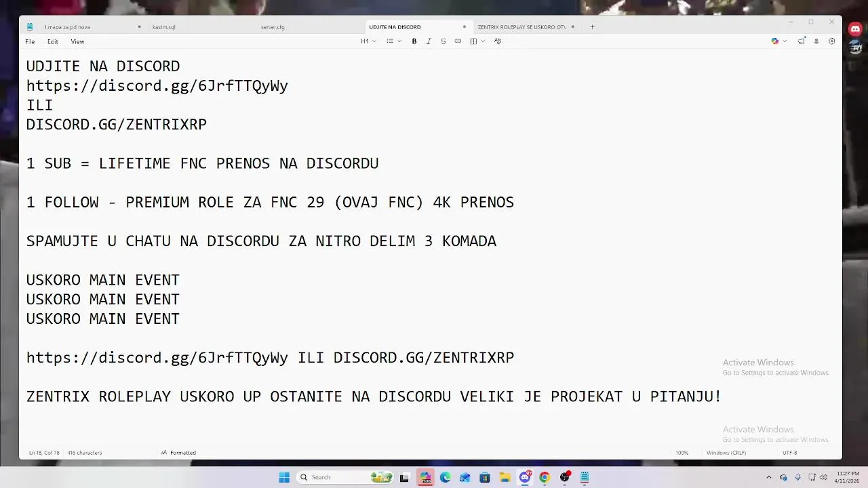The height and width of the screenshot is (488, 868).
Task: Expand the list style dropdown arrow
Action: point(399,41)
